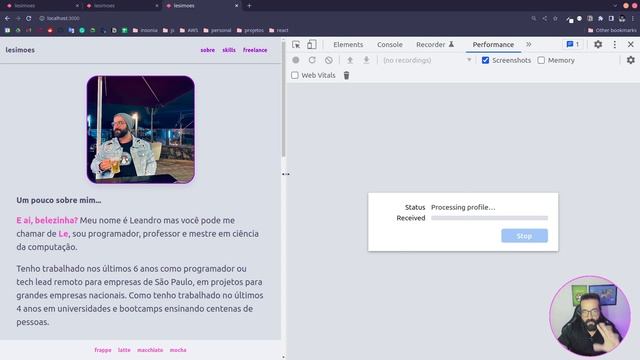Image resolution: width=640 pixels, height=360 pixels.
Task: Click the lesimoes site logo
Action: [x=20, y=50]
